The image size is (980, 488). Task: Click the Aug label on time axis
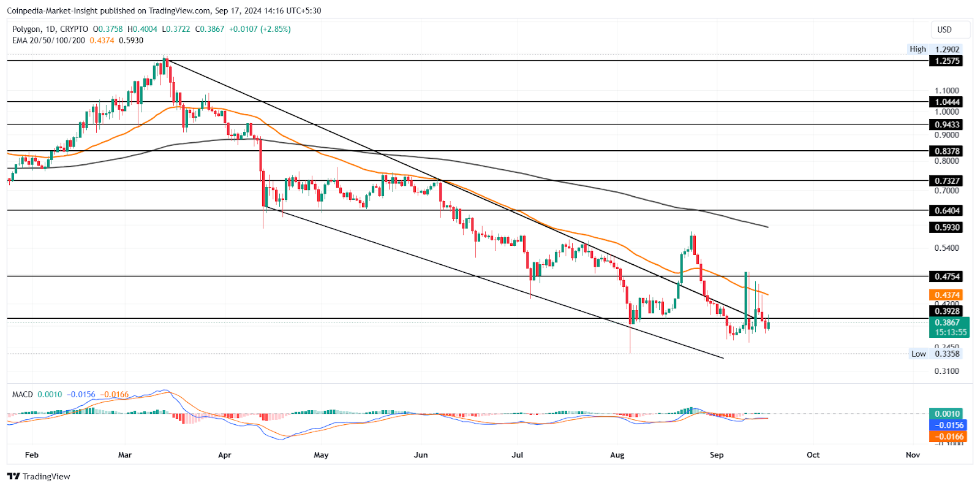(617, 455)
